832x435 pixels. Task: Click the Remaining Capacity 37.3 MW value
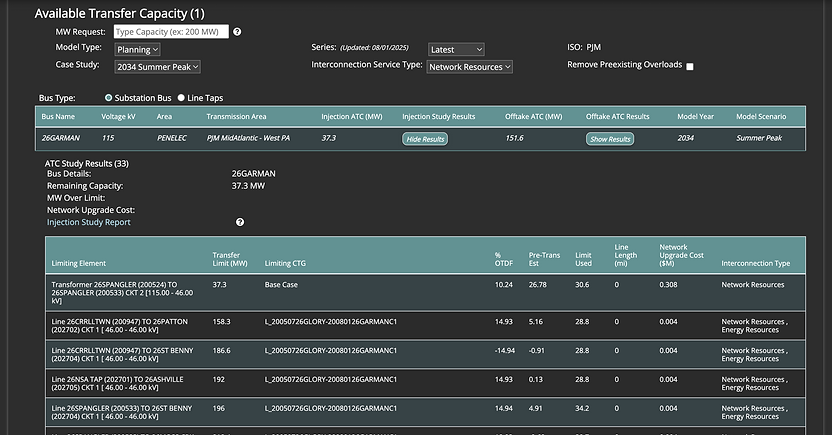248,186
